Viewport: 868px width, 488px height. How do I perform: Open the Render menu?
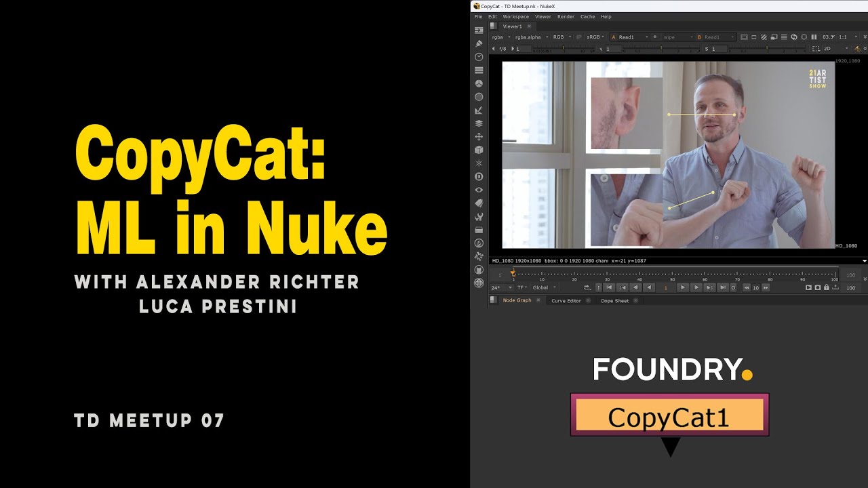point(566,16)
